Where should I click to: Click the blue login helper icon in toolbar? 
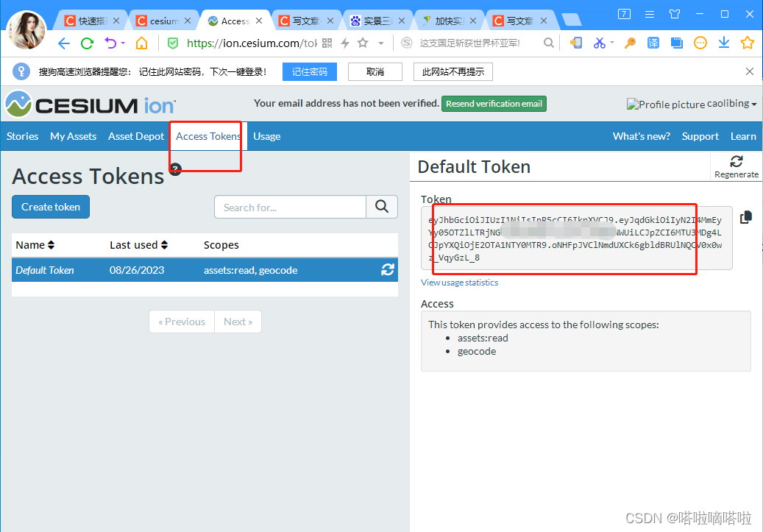[x=575, y=43]
